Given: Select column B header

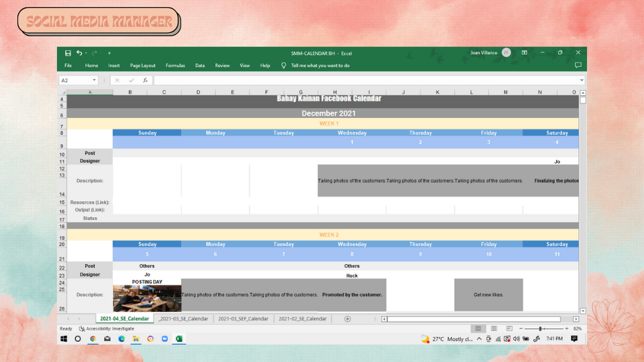Looking at the screenshot, I should pyautogui.click(x=129, y=93).
